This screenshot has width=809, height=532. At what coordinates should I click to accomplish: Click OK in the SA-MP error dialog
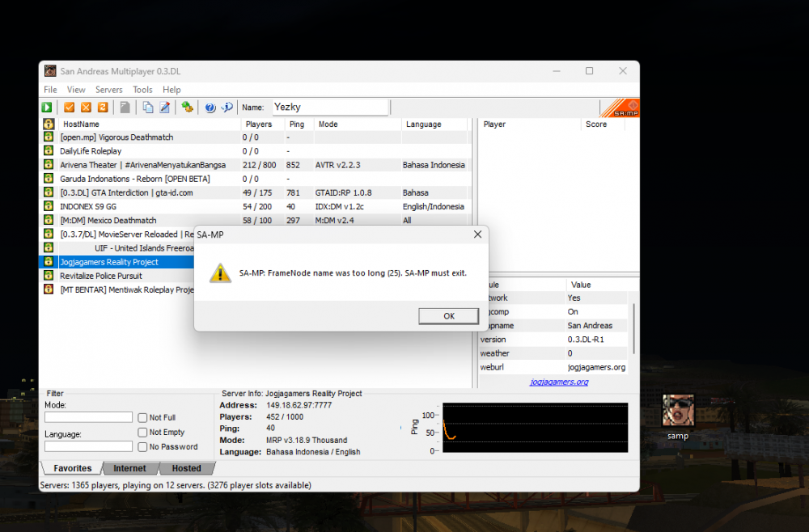[448, 316]
